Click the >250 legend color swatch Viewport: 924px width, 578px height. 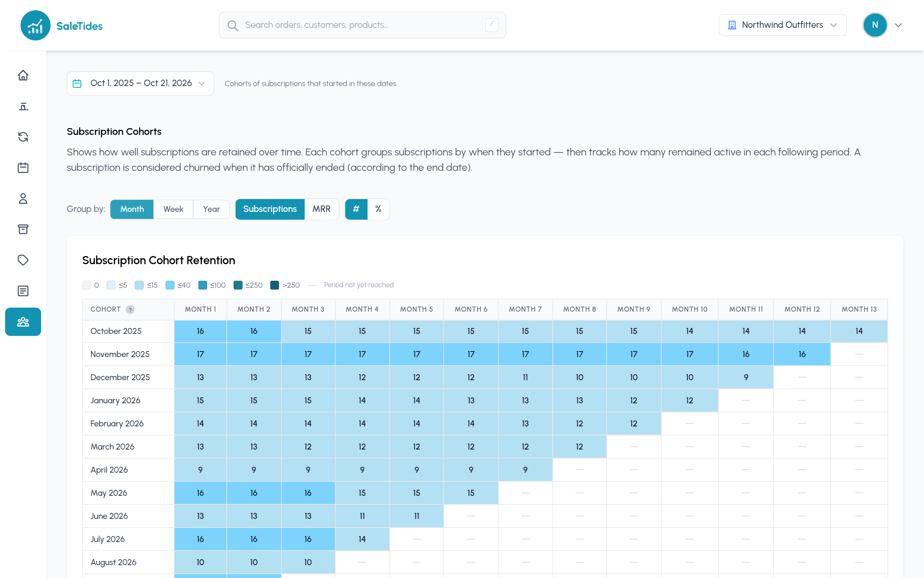[275, 285]
